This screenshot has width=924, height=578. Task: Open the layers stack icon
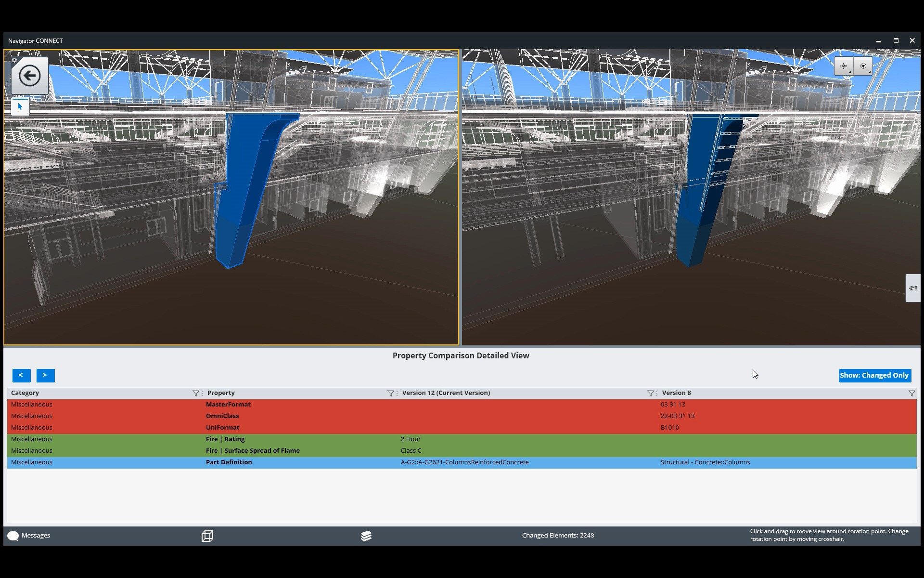coord(366,536)
